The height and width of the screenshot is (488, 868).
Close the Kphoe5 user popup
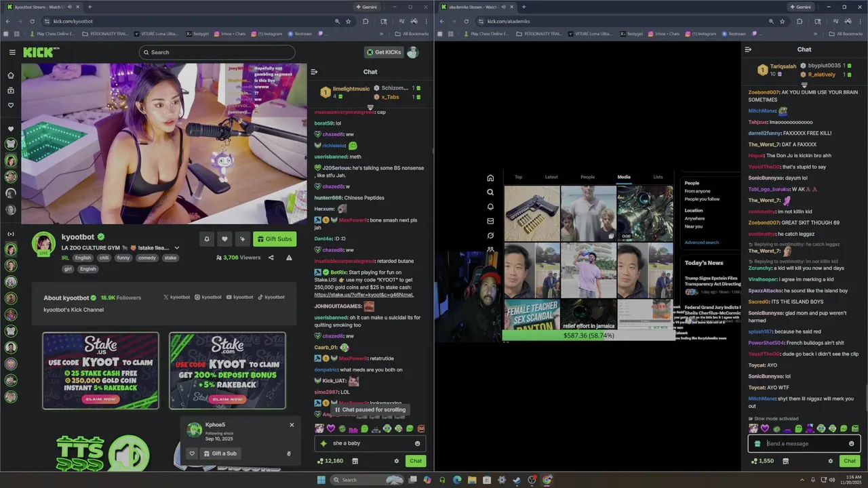click(292, 425)
